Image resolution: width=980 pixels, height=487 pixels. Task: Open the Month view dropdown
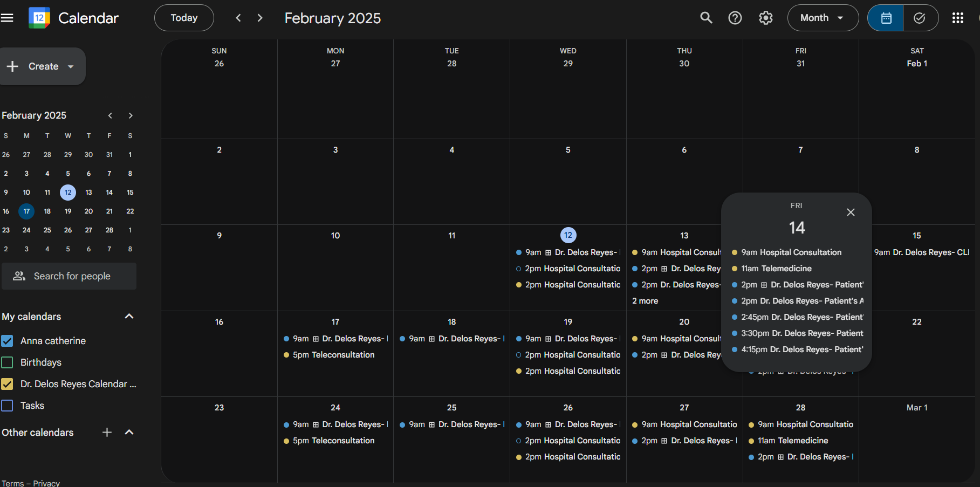point(823,18)
